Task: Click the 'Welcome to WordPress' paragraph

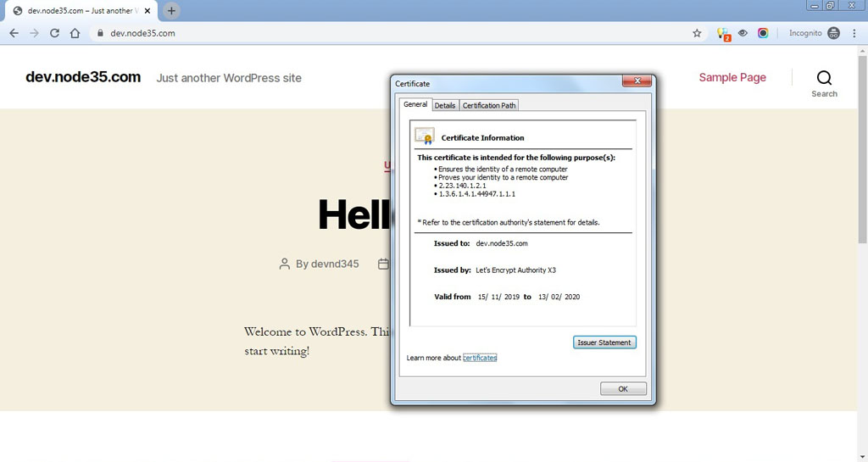Action: click(x=317, y=341)
